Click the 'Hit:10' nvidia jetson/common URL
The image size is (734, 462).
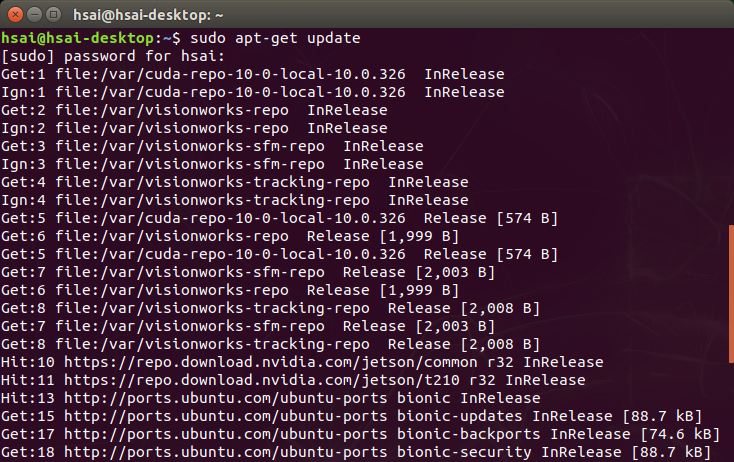[x=271, y=362]
